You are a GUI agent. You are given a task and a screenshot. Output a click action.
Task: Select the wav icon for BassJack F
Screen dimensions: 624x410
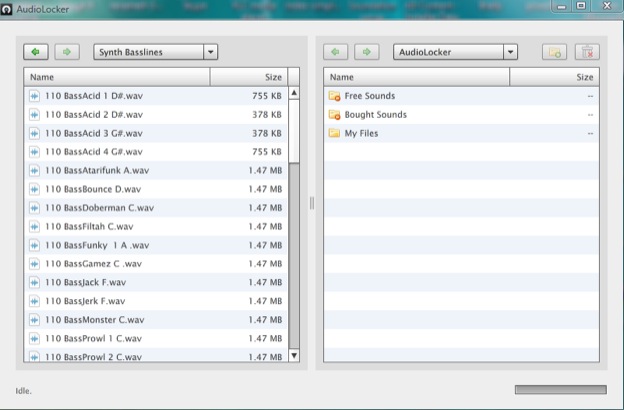pos(35,283)
